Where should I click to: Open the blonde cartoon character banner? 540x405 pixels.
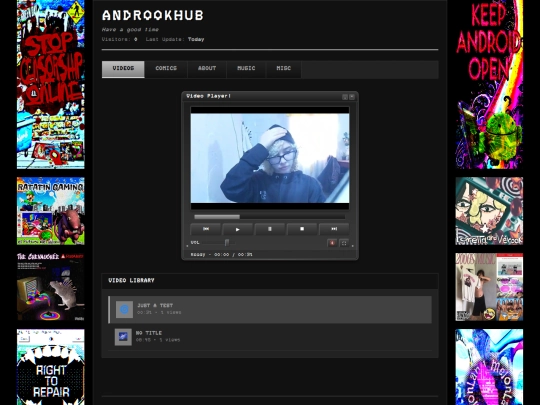coord(489,211)
